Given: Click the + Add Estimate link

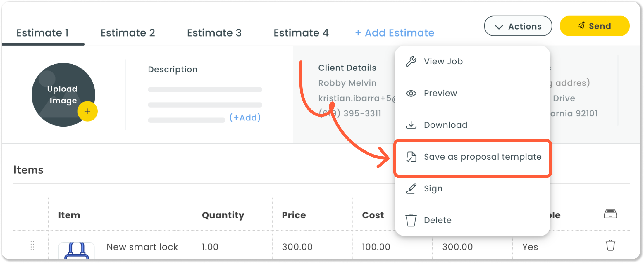Looking at the screenshot, I should pos(395,33).
